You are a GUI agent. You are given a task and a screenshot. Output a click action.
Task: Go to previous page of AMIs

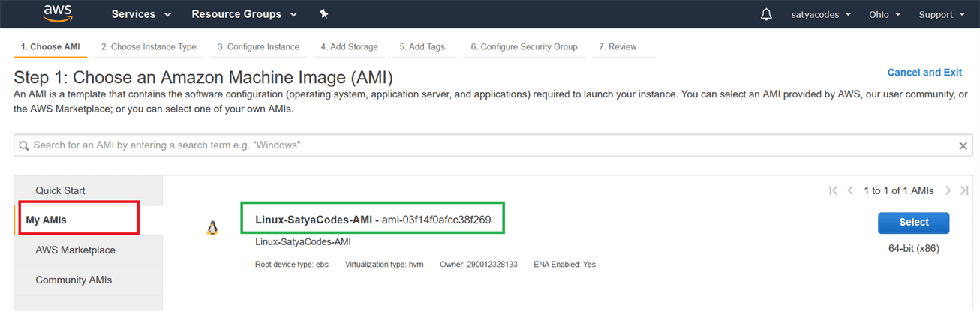(850, 190)
